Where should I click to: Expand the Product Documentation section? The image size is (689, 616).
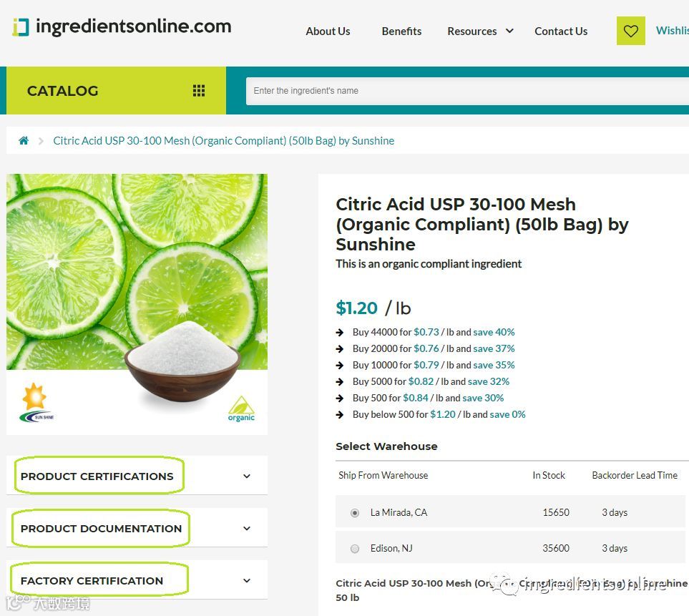(x=137, y=529)
